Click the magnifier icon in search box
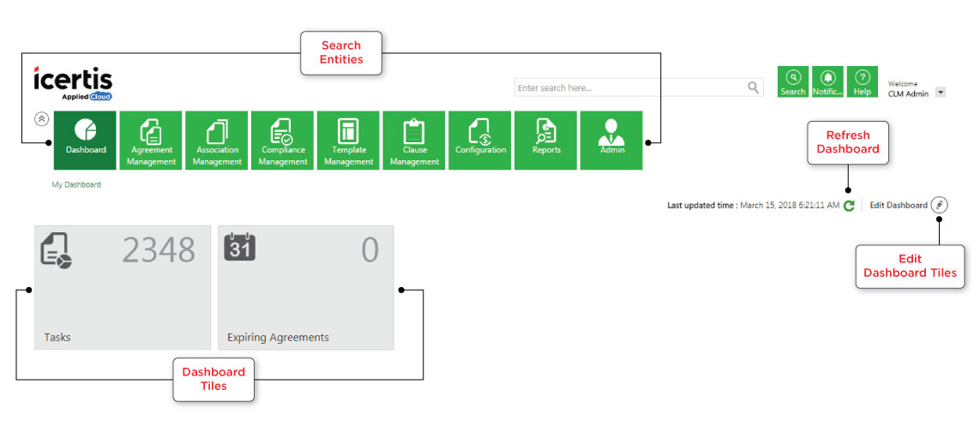Viewport: 980px width, 432px height. pos(754,87)
